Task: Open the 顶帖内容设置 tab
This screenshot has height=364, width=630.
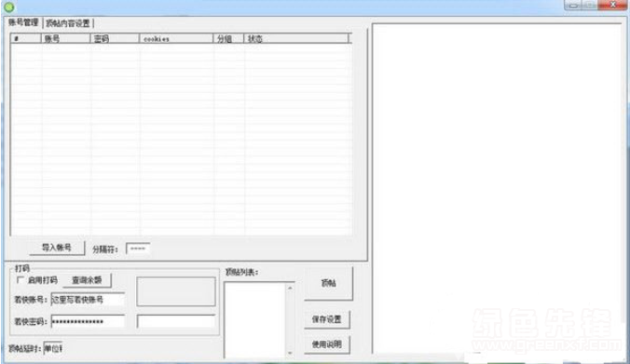Action: coord(68,23)
